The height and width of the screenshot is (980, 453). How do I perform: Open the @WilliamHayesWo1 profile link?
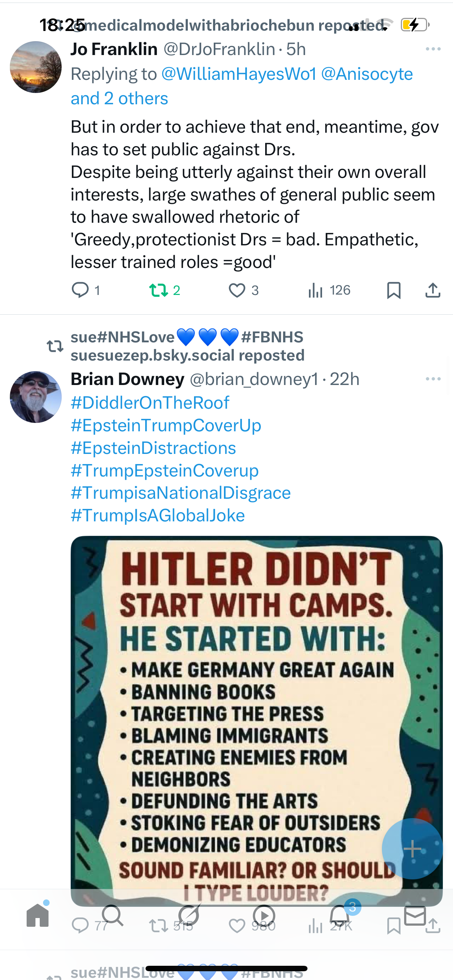click(x=239, y=74)
